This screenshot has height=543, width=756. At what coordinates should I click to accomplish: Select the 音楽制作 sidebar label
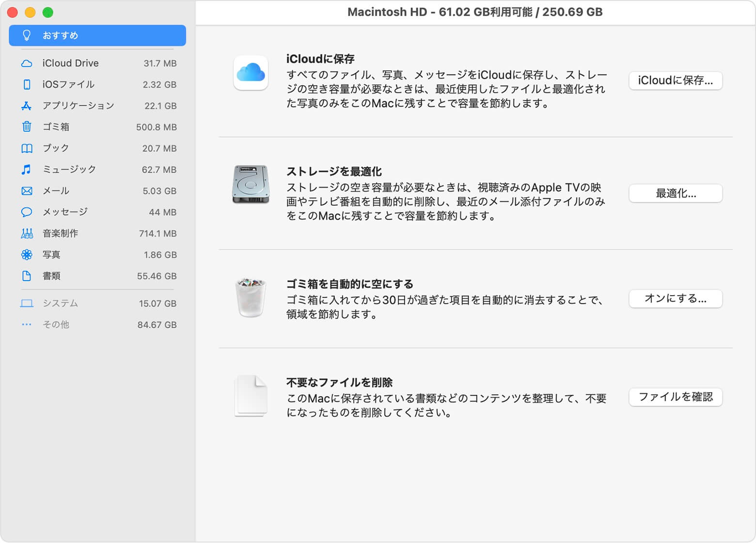click(60, 233)
